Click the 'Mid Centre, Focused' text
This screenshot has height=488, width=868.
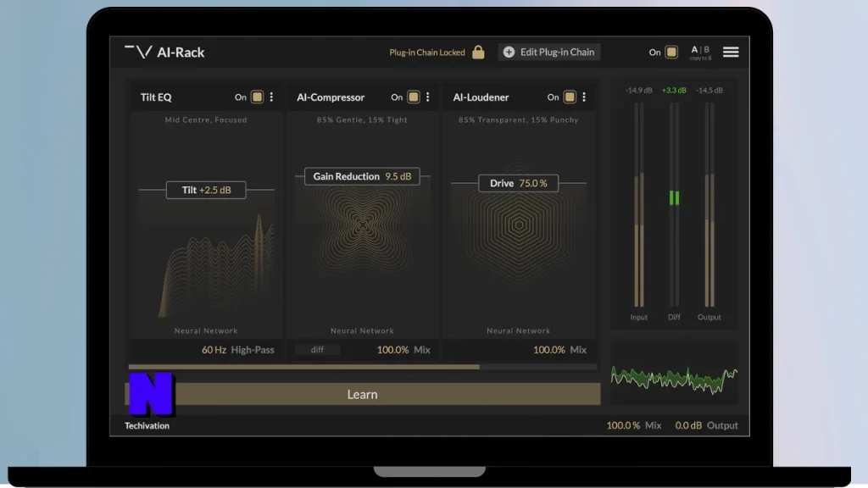pyautogui.click(x=206, y=119)
